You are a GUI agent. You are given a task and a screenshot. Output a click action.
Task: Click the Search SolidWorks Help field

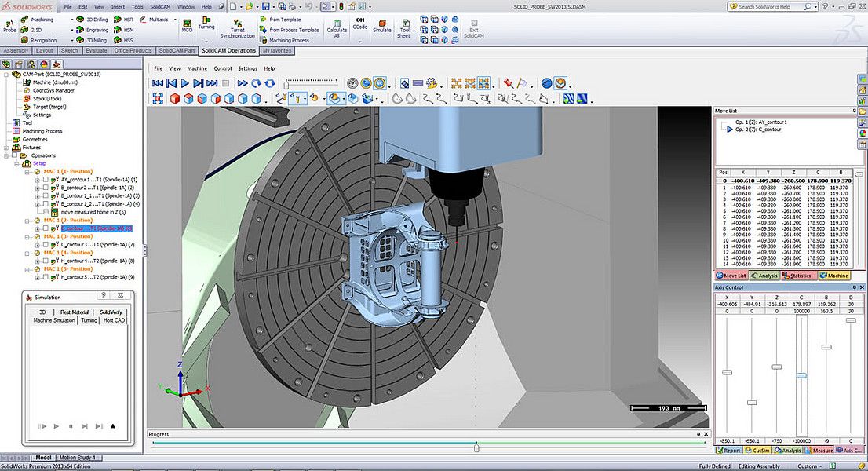point(773,6)
